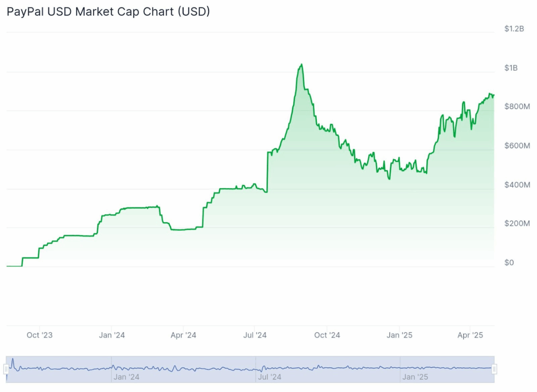Click the $600M y-axis label
Image resolution: width=537 pixels, height=392 pixels.
517,145
